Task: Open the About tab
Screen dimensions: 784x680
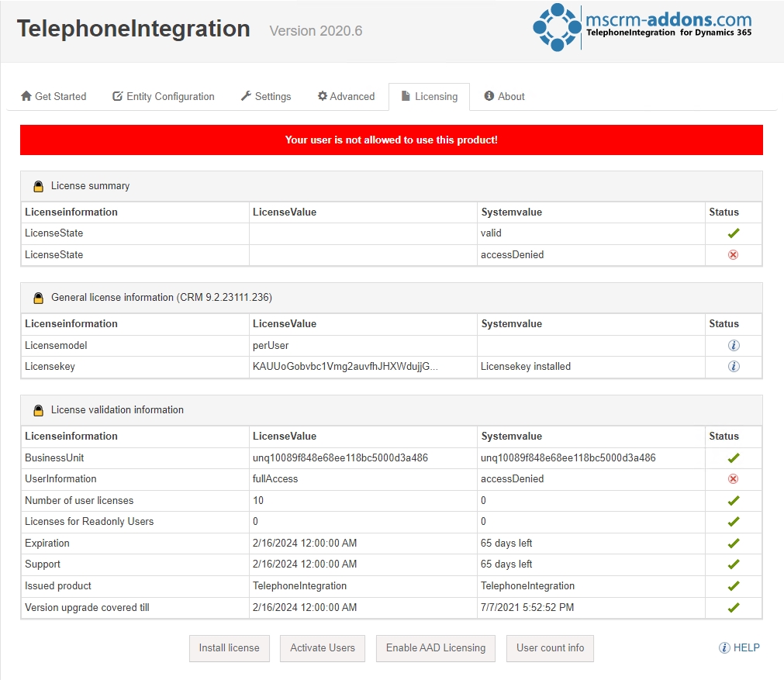Action: [x=505, y=96]
